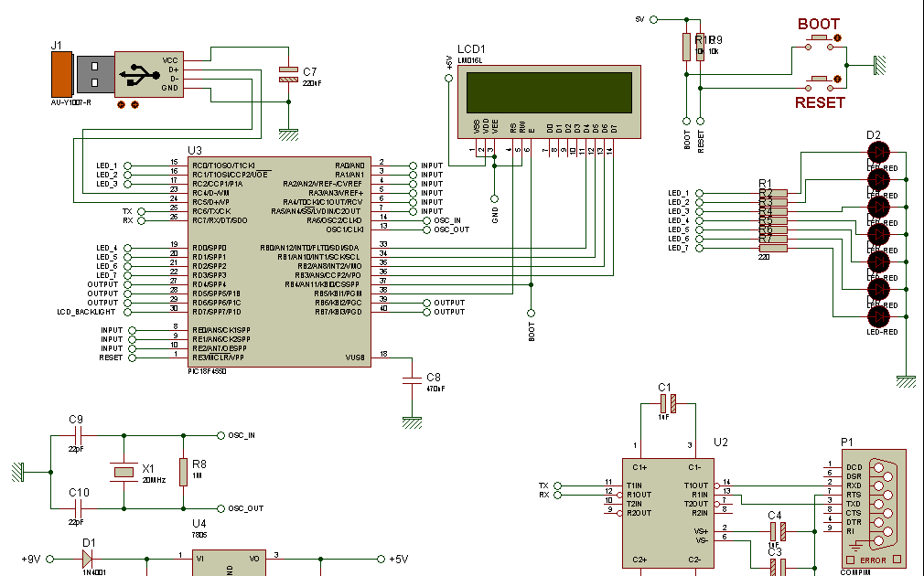Click OUTPUT terminal at RB7 pin 40

point(426,312)
